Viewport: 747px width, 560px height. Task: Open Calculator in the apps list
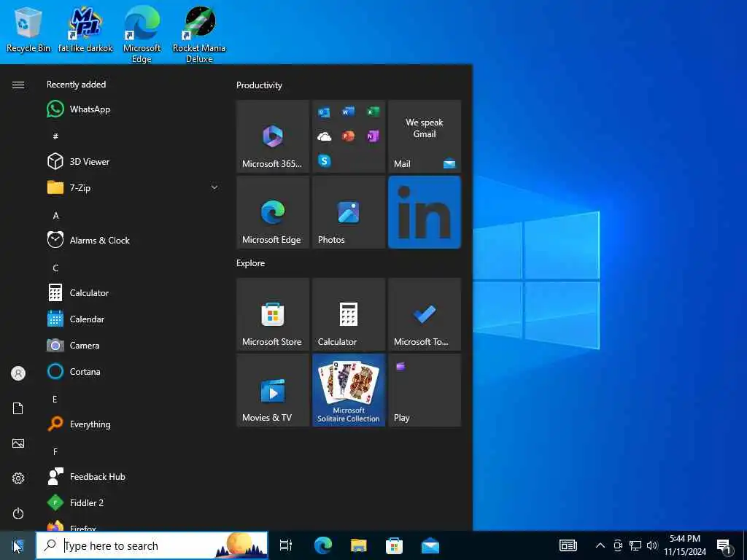[133, 292]
